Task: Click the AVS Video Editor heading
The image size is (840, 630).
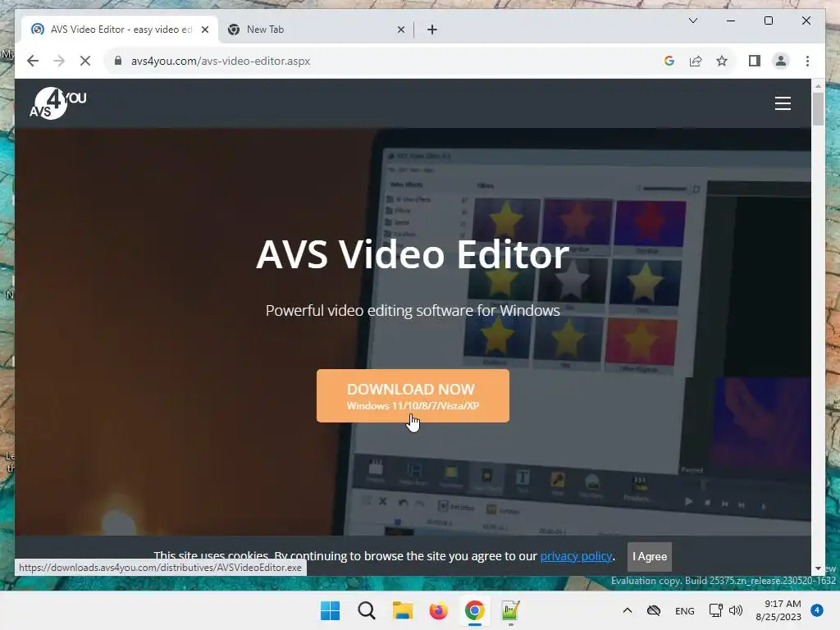Action: [413, 254]
